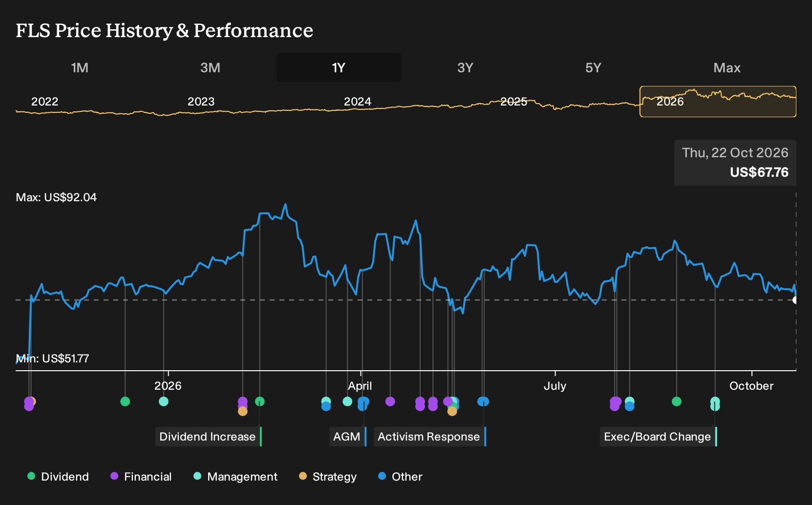The height and width of the screenshot is (505, 812).
Task: Click the FLS Price History & Performance heading
Action: coord(165,30)
